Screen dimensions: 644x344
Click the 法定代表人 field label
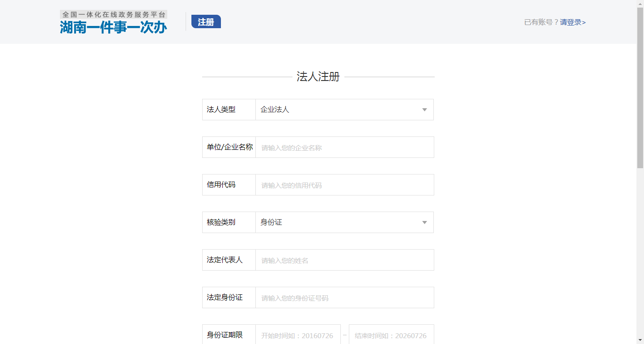pos(225,260)
